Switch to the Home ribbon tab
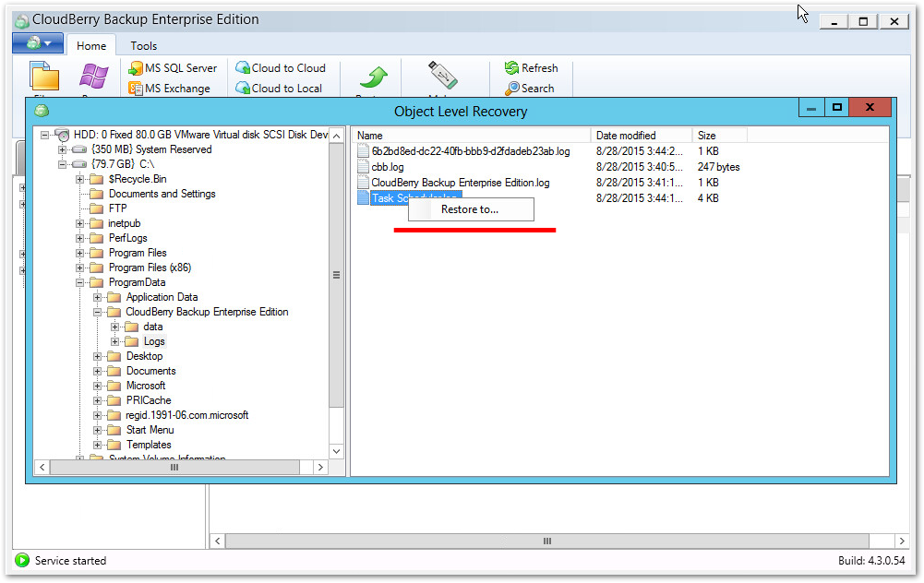 click(x=91, y=46)
